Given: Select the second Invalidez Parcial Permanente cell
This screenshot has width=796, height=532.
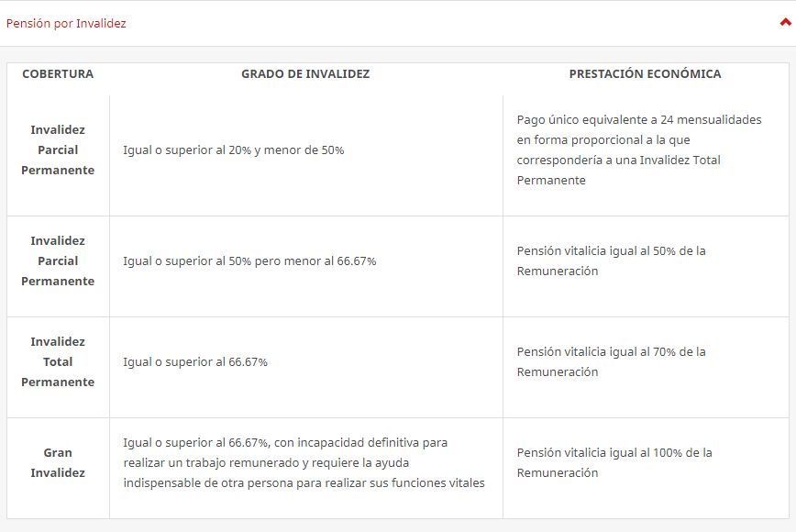Looking at the screenshot, I should pos(58,261).
